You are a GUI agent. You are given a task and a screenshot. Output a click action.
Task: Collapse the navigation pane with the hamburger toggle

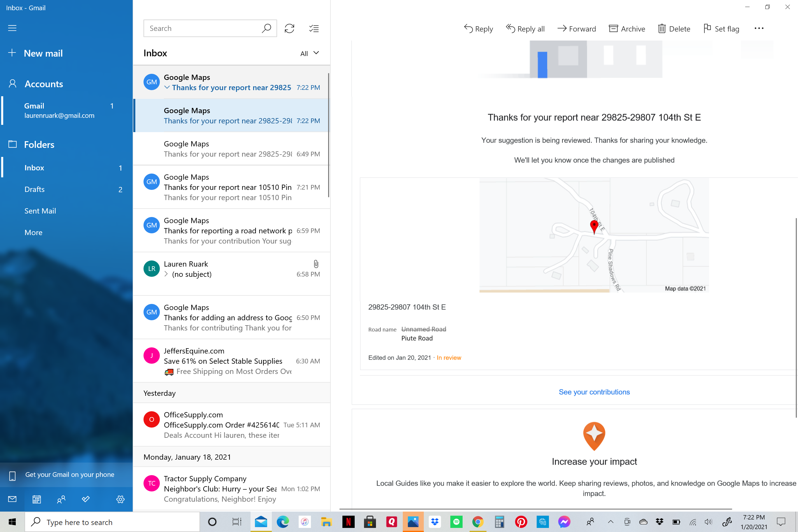pos(12,28)
